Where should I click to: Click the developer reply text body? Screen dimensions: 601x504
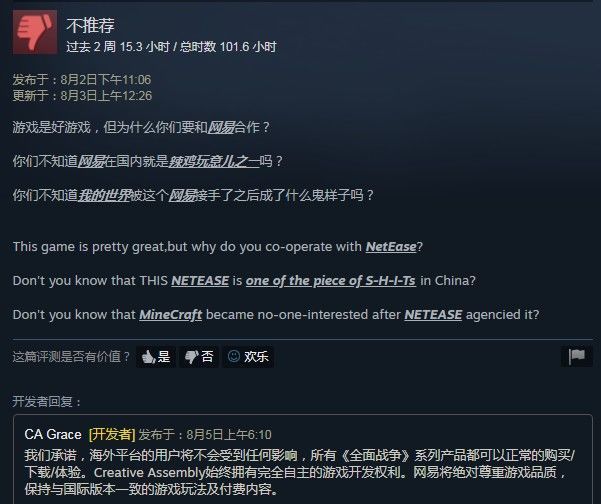tap(299, 473)
